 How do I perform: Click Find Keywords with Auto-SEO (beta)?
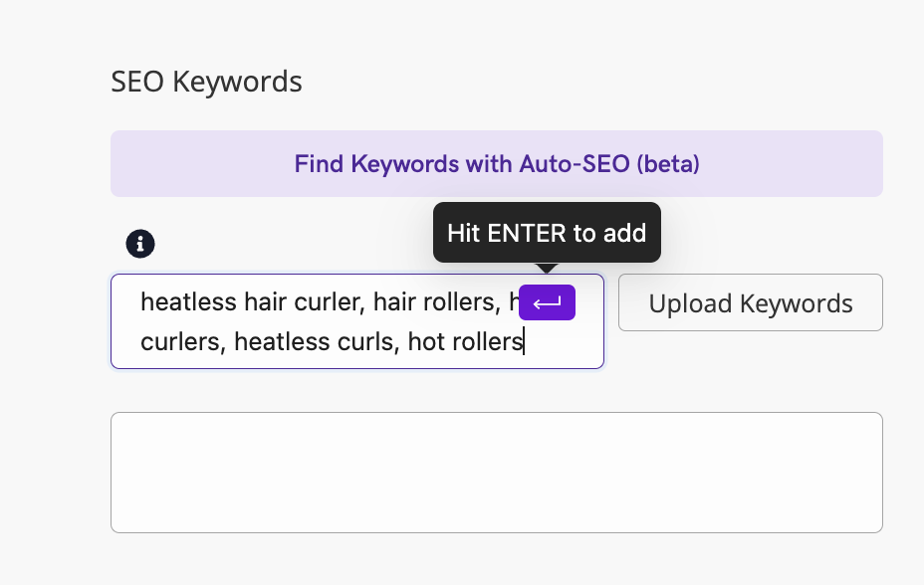point(496,163)
